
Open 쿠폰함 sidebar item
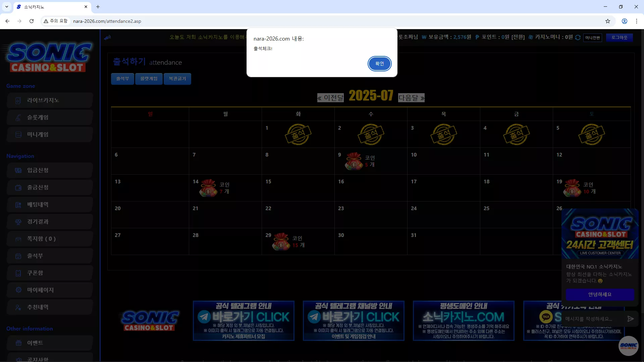(50, 273)
